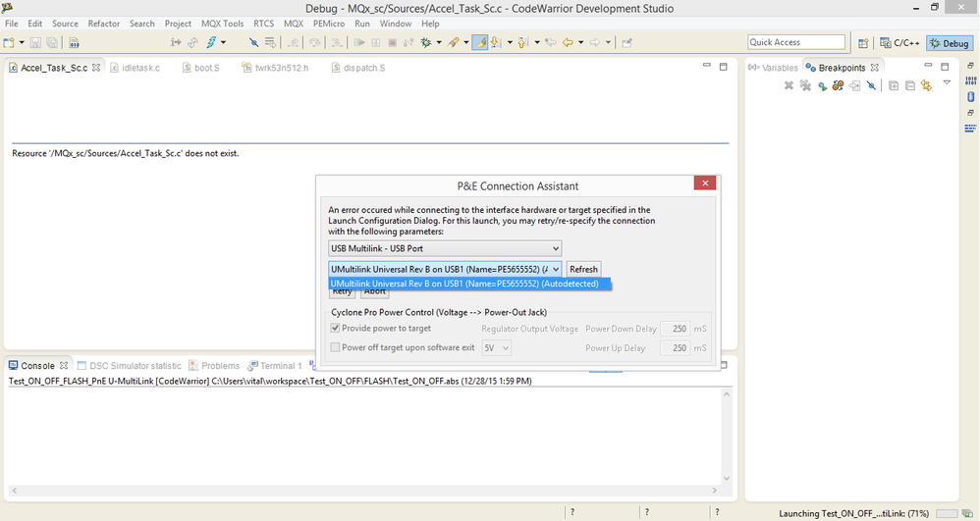Click the Quick Access search field
Image resolution: width=980 pixels, height=521 pixels.
[796, 42]
